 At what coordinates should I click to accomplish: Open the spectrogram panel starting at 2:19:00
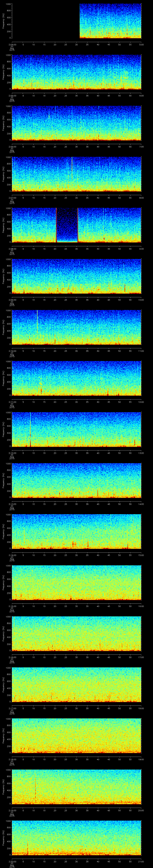coord(77,786)
